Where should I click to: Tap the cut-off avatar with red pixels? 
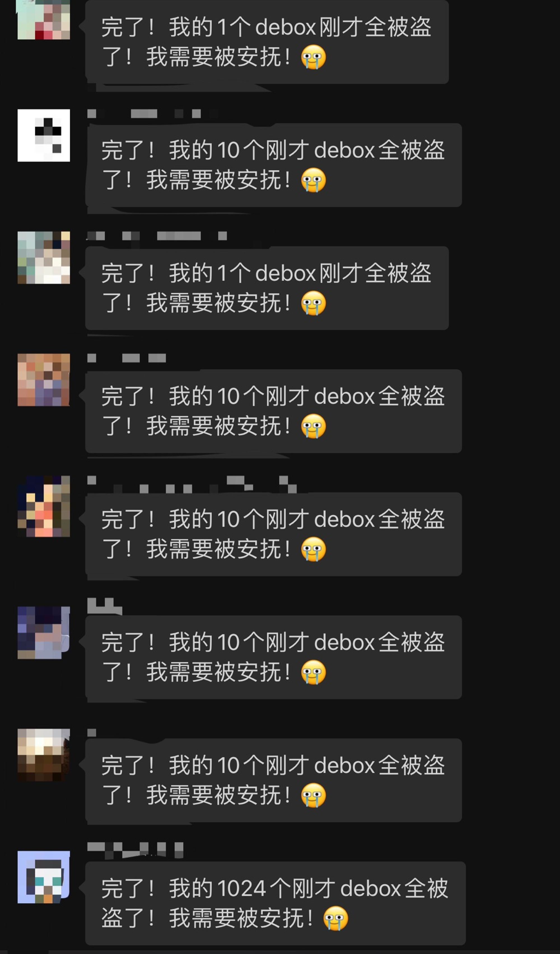[43, 20]
